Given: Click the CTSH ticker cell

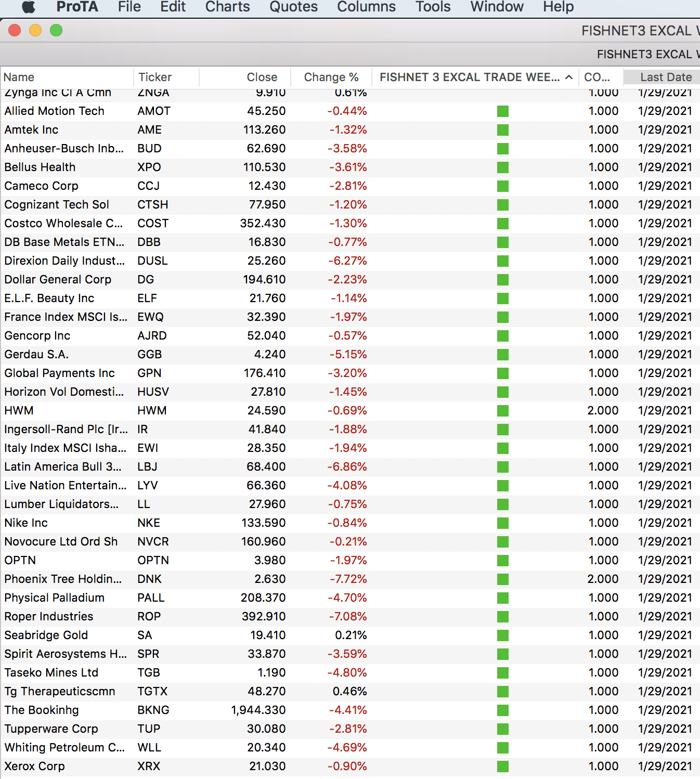Looking at the screenshot, I should (x=153, y=205).
